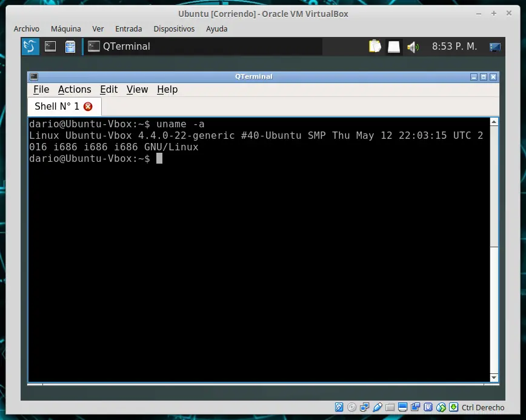Click the shared folders status icon
Screen dimensions: 526x420
point(390,408)
